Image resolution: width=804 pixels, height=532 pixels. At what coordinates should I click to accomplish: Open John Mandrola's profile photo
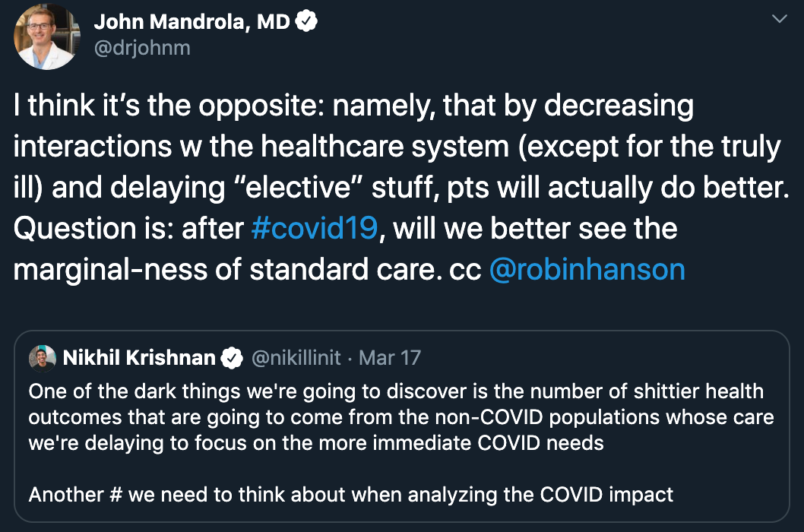pos(46,37)
